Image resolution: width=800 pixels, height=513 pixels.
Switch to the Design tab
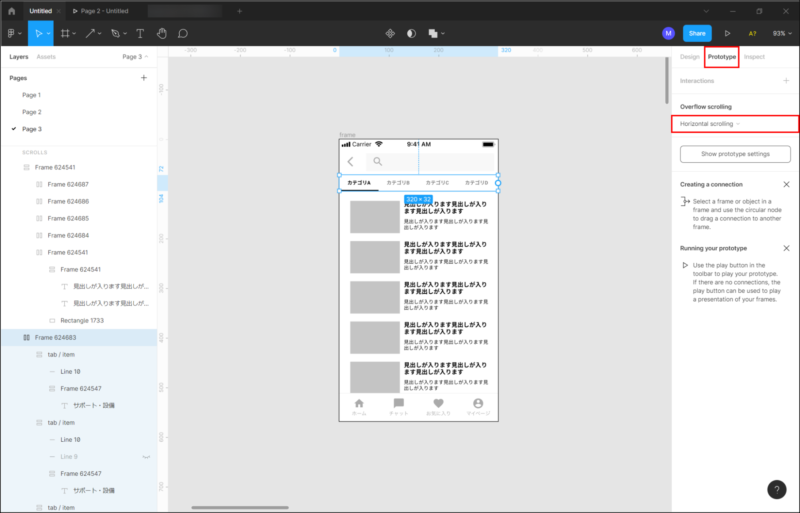[x=689, y=57]
